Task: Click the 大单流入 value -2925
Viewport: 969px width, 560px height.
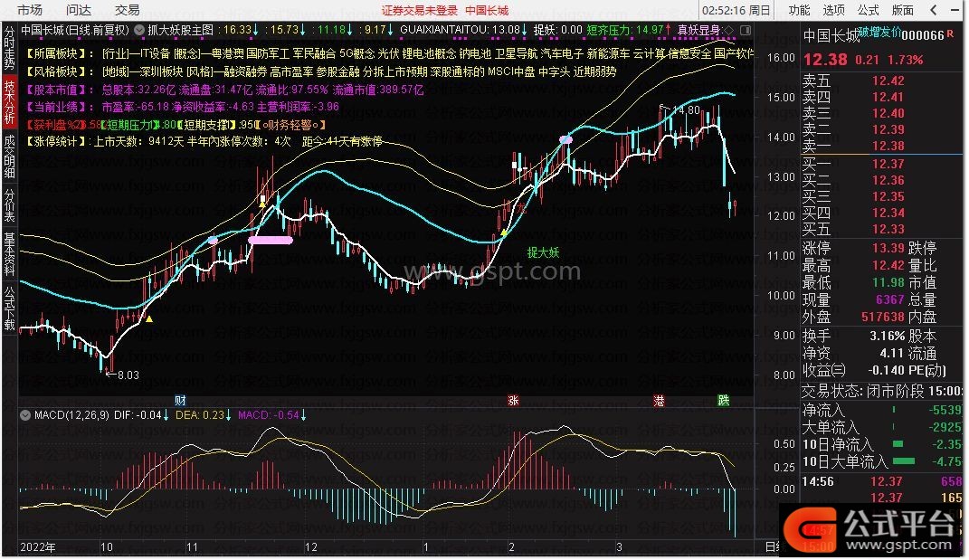Action: coord(945,427)
